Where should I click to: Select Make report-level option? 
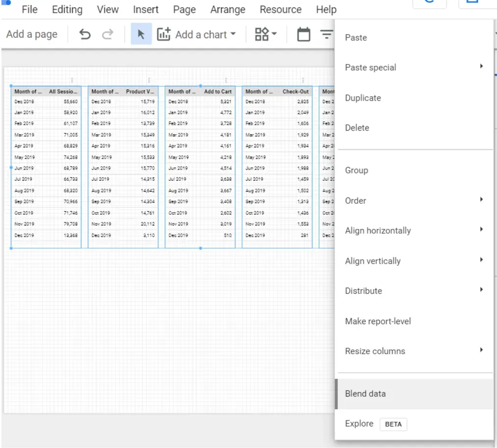pyautogui.click(x=414, y=321)
